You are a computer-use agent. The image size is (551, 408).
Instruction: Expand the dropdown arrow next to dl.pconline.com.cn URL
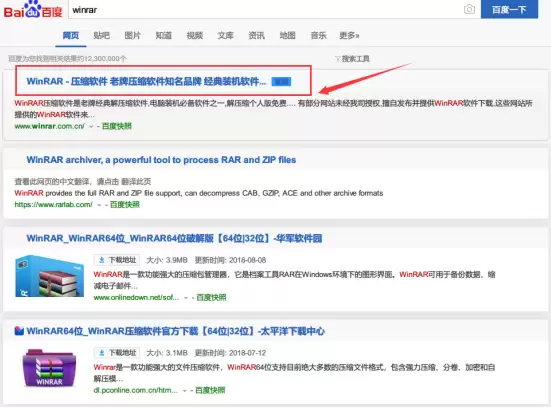185,391
